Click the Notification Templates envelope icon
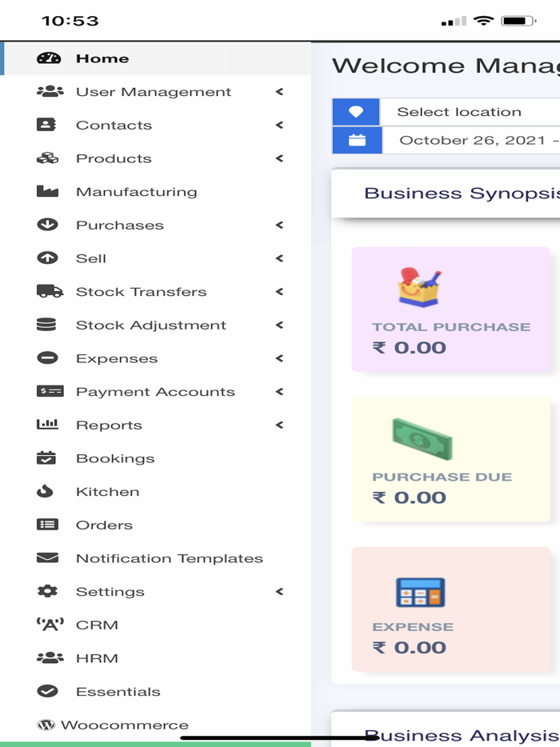 click(48, 557)
